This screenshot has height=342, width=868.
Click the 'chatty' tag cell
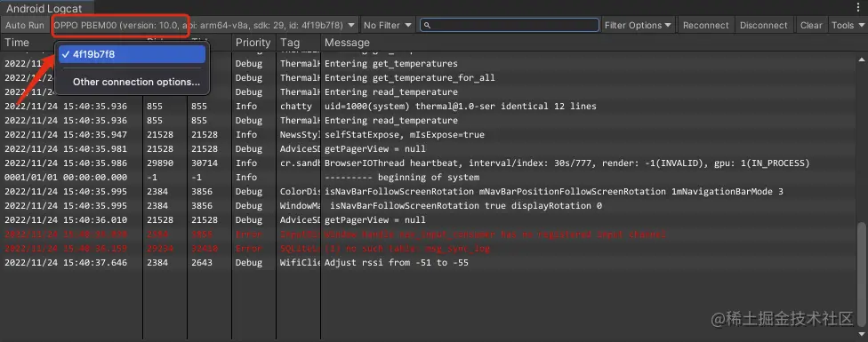click(296, 106)
